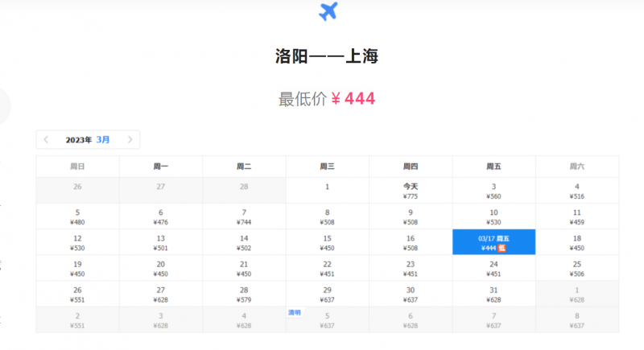Click the blue airplane icon
Viewport: 644px width, 350px height.
pos(328,12)
